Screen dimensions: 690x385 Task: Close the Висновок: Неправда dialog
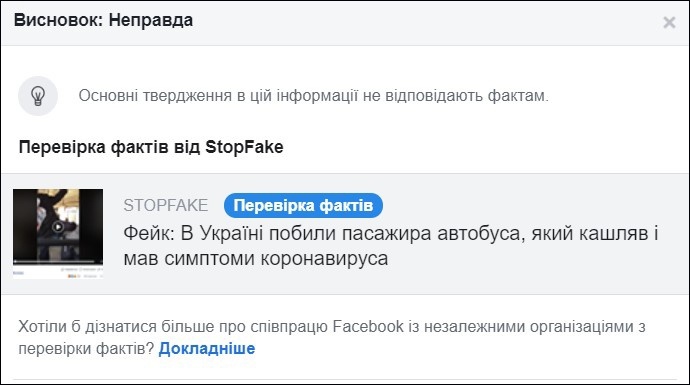tap(669, 22)
